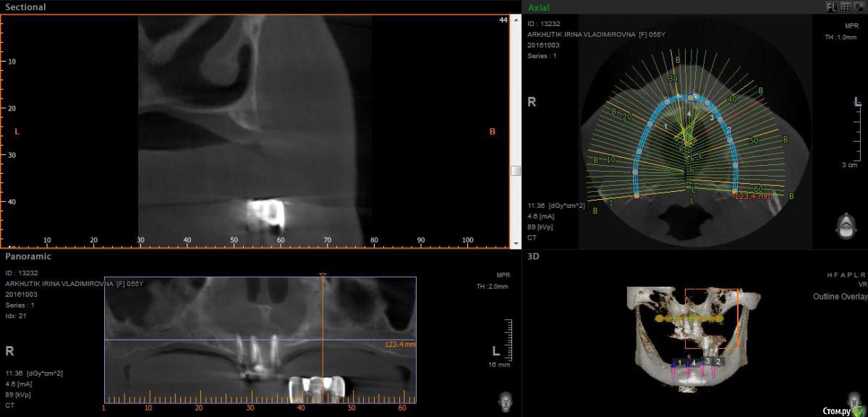Viewport: 868px width, 417px height.
Task: Select the orange cursor marker atop the panoramic view
Action: [x=323, y=275]
